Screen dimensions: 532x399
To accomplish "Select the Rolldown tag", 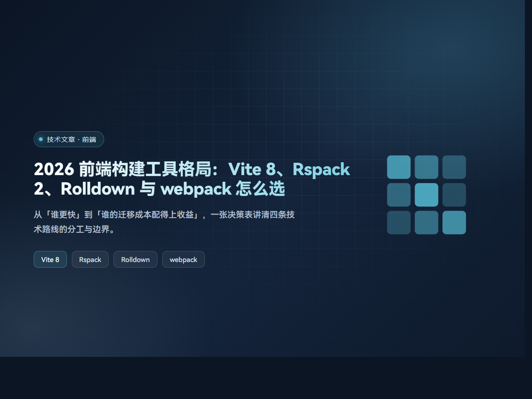I will tap(135, 259).
